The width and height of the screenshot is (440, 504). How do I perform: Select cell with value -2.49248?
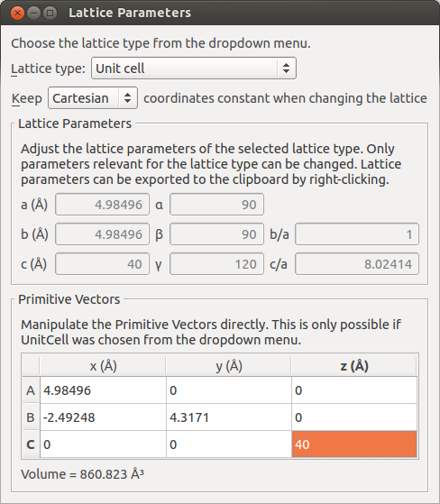[103, 417]
